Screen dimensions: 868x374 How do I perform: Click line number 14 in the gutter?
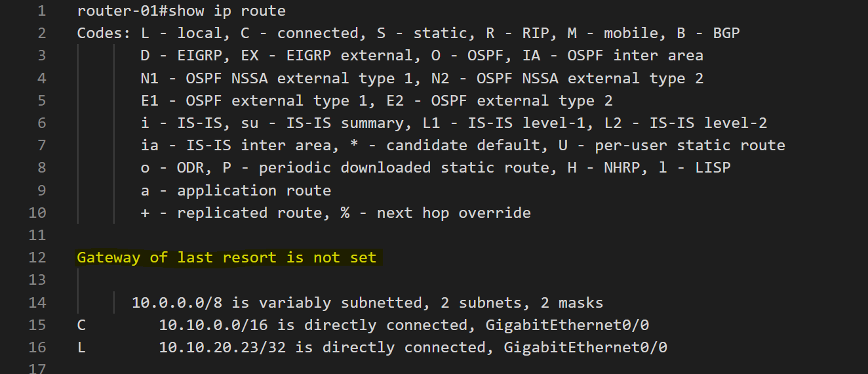[38, 302]
